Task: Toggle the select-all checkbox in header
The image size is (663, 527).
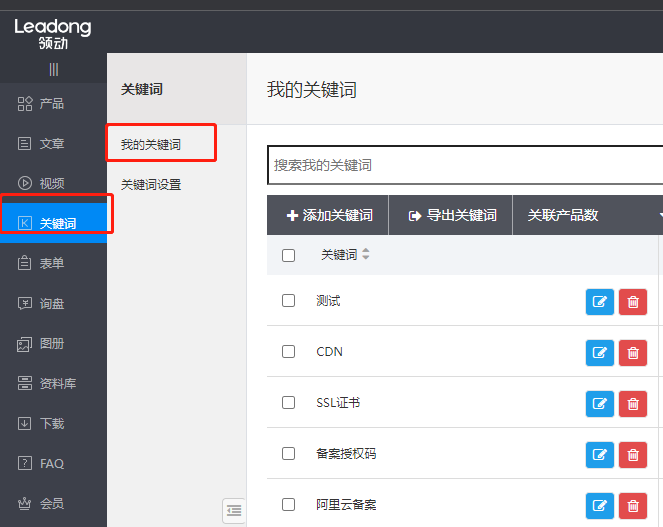Action: coord(288,255)
